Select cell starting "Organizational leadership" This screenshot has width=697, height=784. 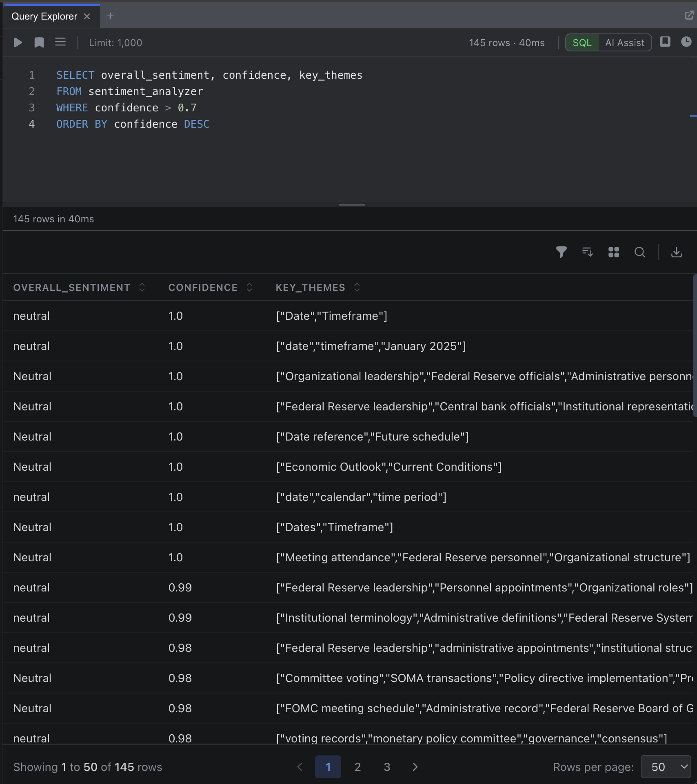[484, 376]
